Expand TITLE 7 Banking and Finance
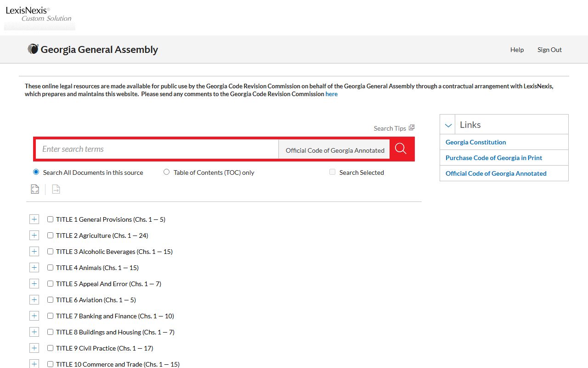Image resolution: width=588 pixels, height=368 pixels. pyautogui.click(x=34, y=316)
